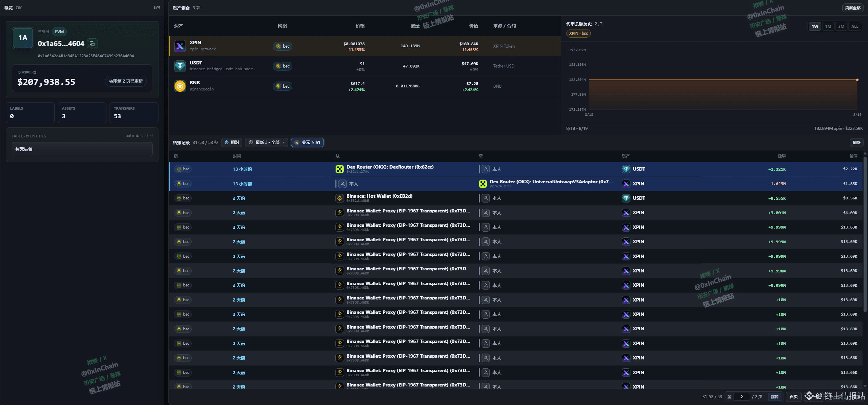The width and height of the screenshot is (868, 405).
Task: Click the 刷新全部 refresh all button
Action: pyautogui.click(x=853, y=8)
